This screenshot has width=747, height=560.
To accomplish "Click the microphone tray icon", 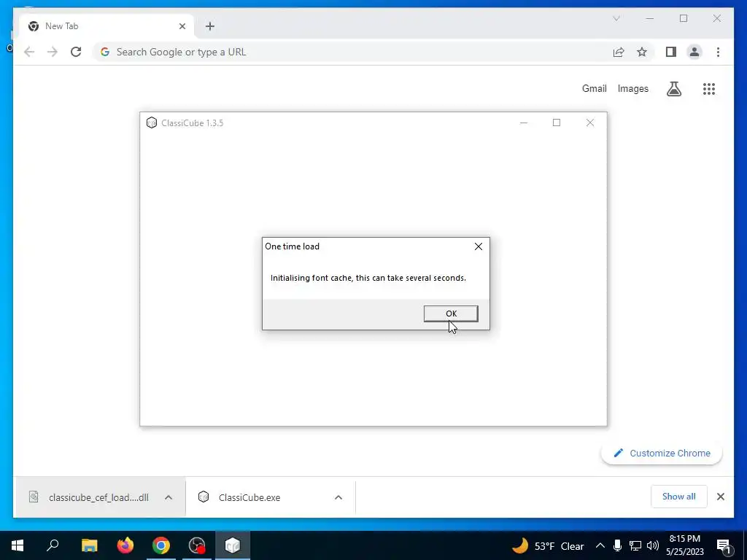I will 617,545.
